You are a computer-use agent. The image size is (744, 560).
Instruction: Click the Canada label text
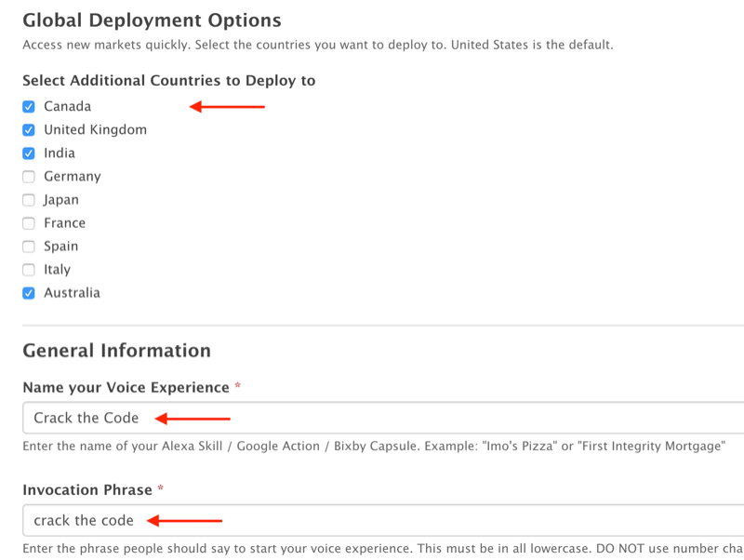click(67, 106)
